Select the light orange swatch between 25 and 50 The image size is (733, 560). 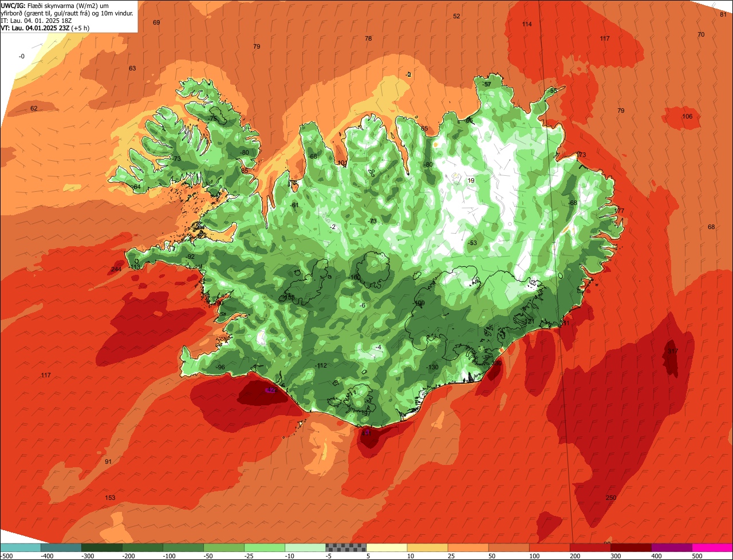468,547
